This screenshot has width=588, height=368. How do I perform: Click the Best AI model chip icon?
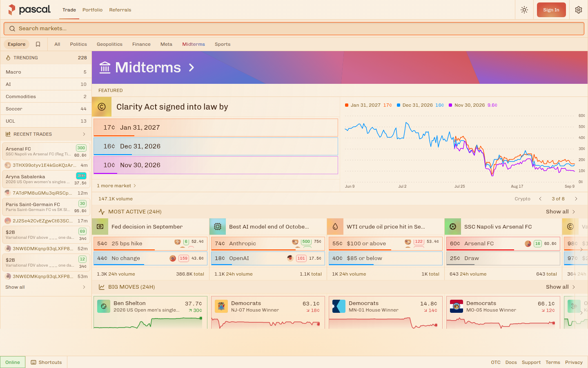[218, 227]
